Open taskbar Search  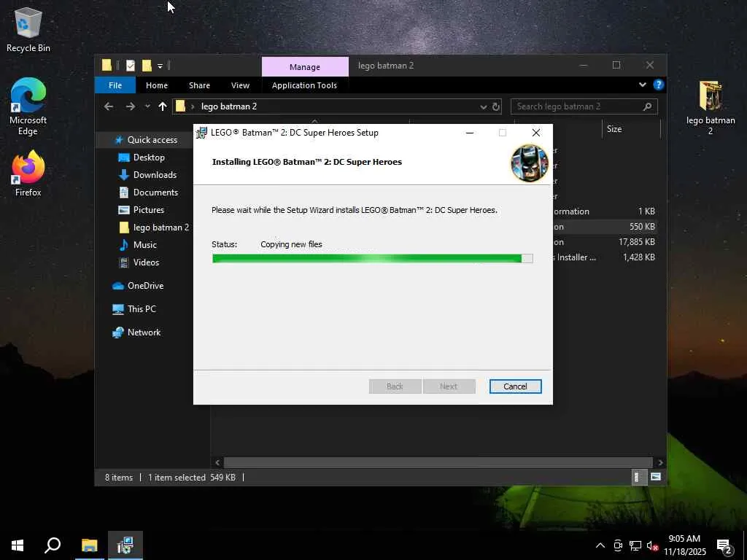[x=53, y=545]
